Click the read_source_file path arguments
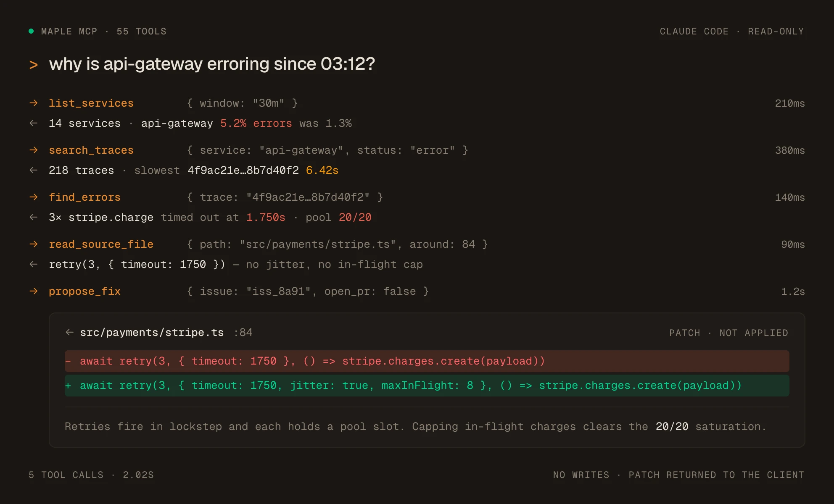Image resolution: width=834 pixels, height=504 pixels. 338,244
